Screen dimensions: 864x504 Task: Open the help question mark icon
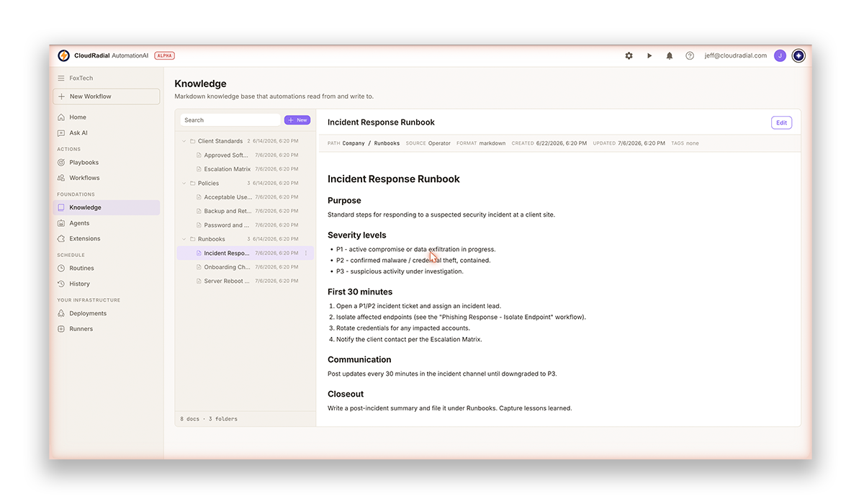[690, 55]
